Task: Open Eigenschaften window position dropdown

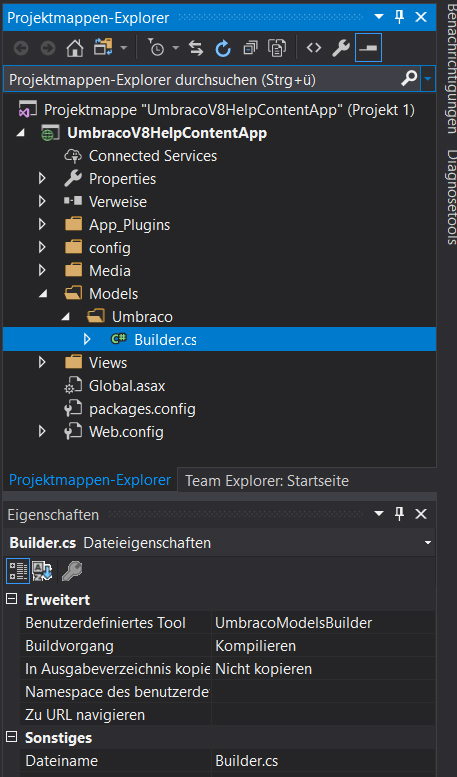Action: (379, 514)
